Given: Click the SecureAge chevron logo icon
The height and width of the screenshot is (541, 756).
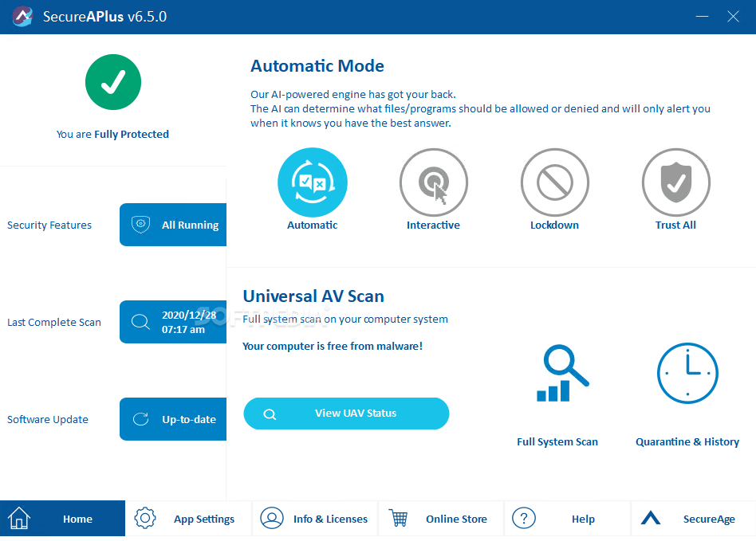Looking at the screenshot, I should pyautogui.click(x=651, y=518).
